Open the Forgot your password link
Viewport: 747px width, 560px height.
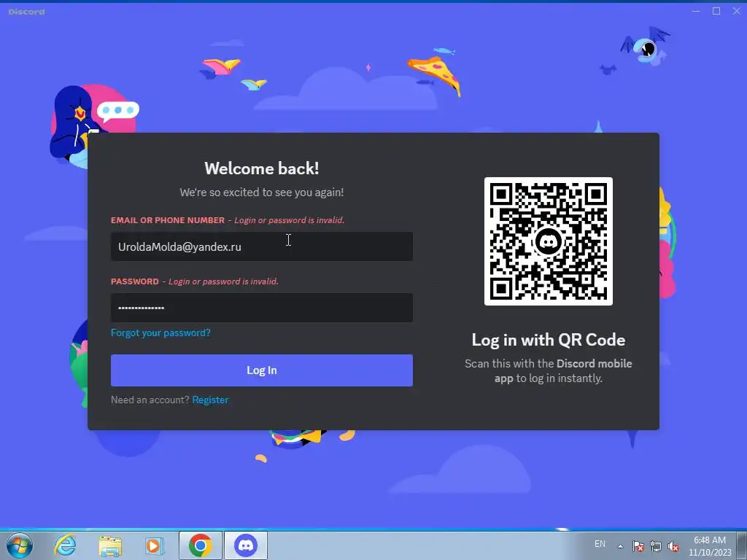[x=160, y=332]
